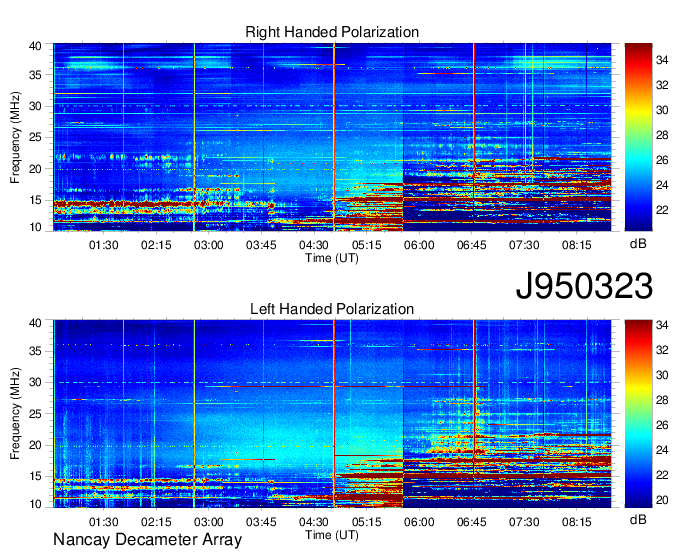Click the 20 MHz tick of left-handed plot
This screenshot has width=680, height=552.
[x=36, y=445]
